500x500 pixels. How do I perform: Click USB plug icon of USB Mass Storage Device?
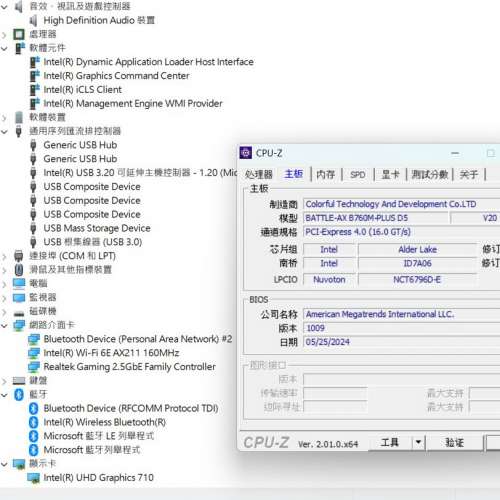coord(33,228)
